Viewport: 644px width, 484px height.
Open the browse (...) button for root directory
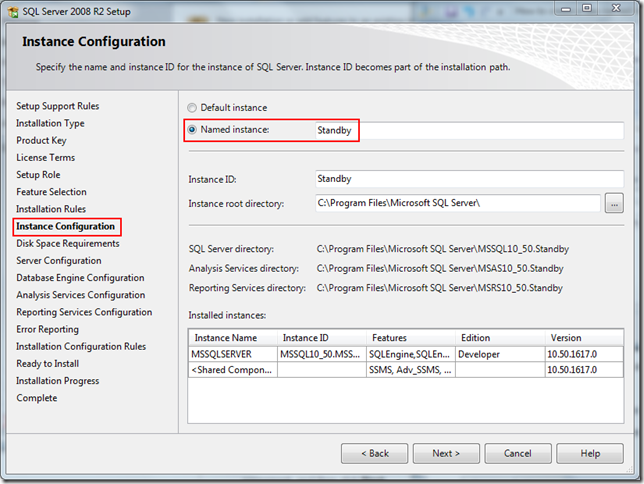(x=614, y=203)
